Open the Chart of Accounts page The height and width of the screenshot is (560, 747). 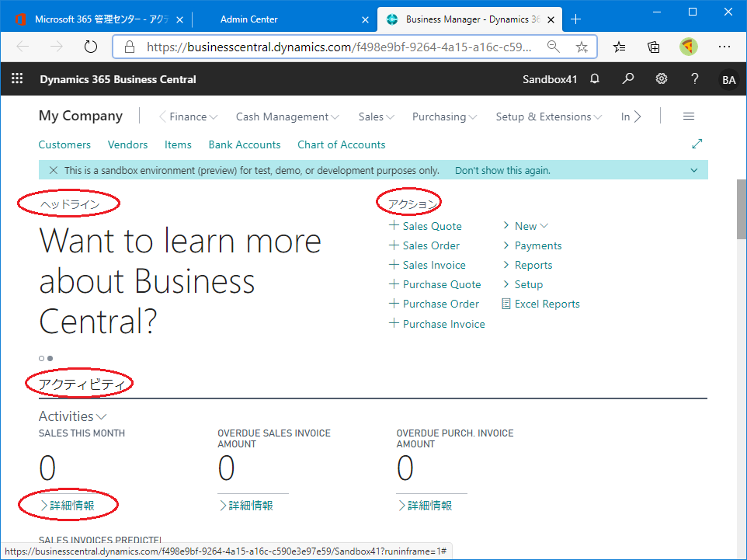point(342,144)
